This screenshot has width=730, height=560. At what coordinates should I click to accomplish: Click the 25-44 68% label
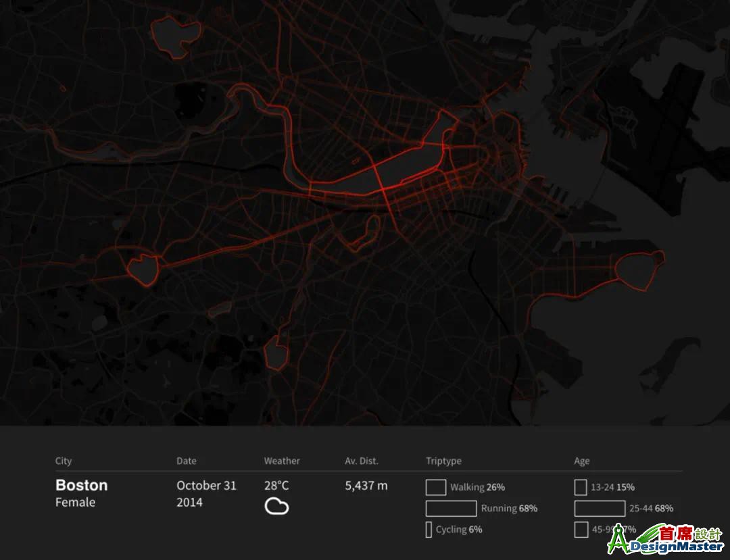coord(652,509)
